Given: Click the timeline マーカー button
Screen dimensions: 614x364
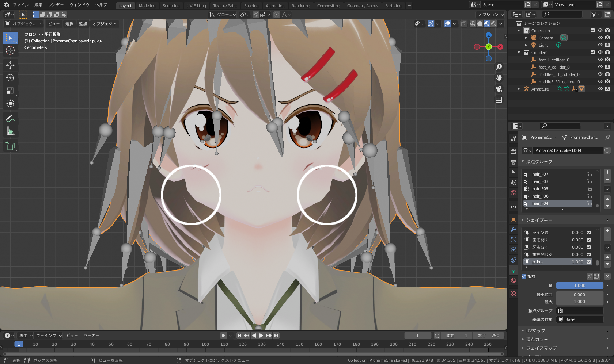Looking at the screenshot, I should (92, 336).
